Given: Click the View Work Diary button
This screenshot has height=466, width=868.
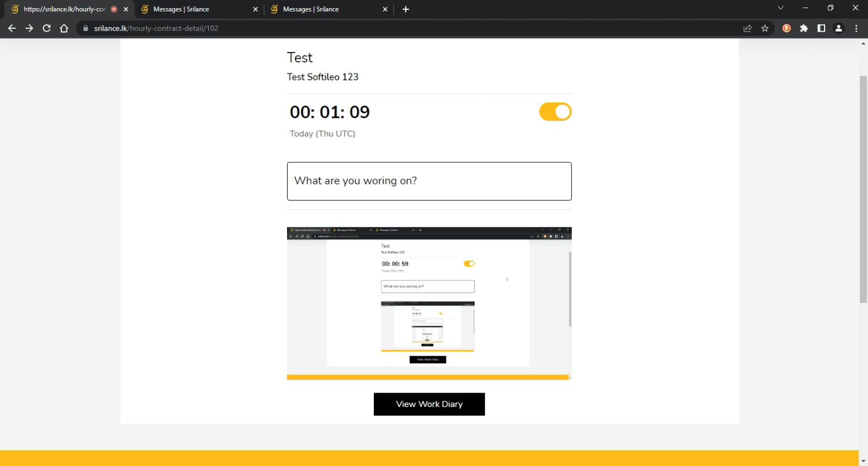Looking at the screenshot, I should coord(429,404).
